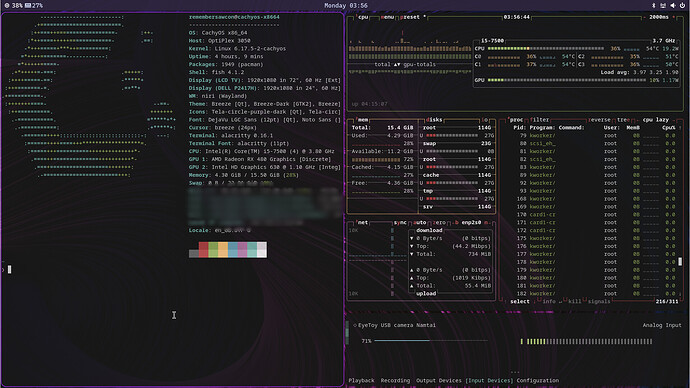Click the scroll-up arrow in proc list
The image size is (690, 388).
tap(680, 128)
